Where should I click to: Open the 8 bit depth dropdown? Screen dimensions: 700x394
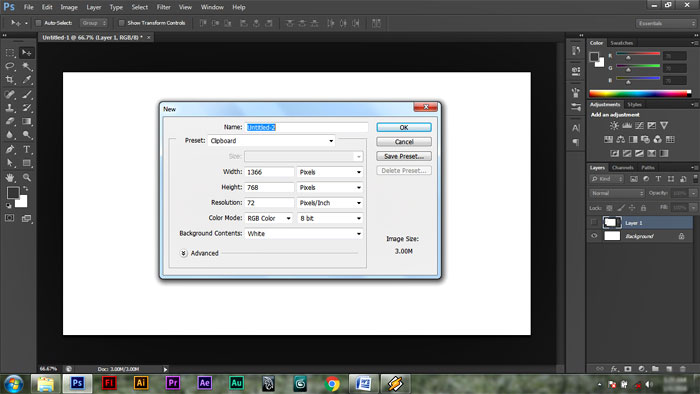tap(330, 218)
